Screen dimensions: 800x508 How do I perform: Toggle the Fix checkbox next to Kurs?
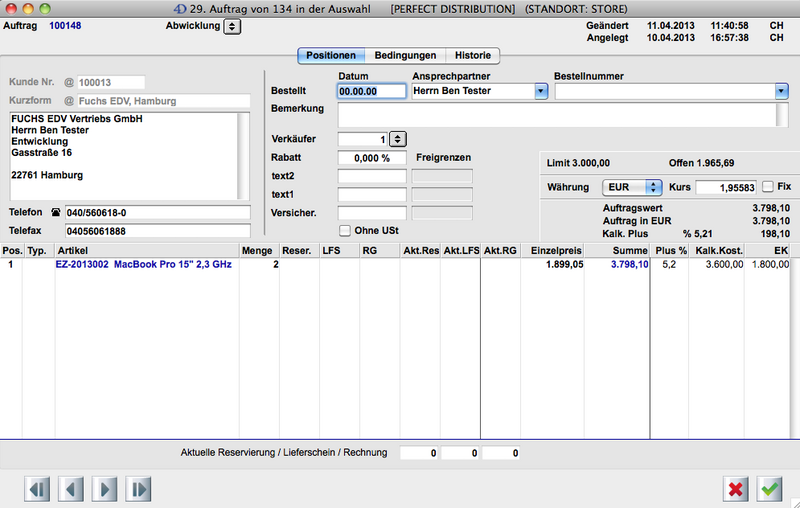tap(767, 186)
